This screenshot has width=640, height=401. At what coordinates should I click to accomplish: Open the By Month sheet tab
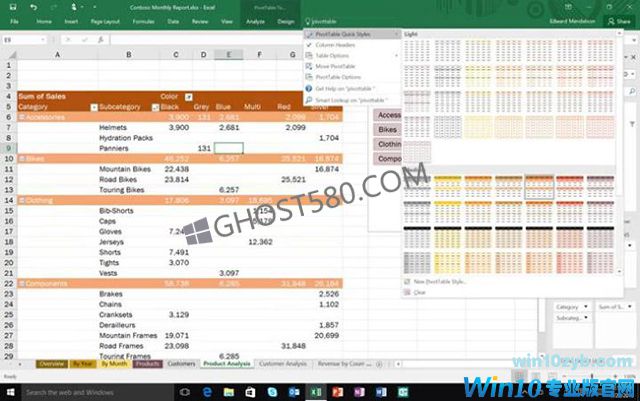(x=114, y=364)
